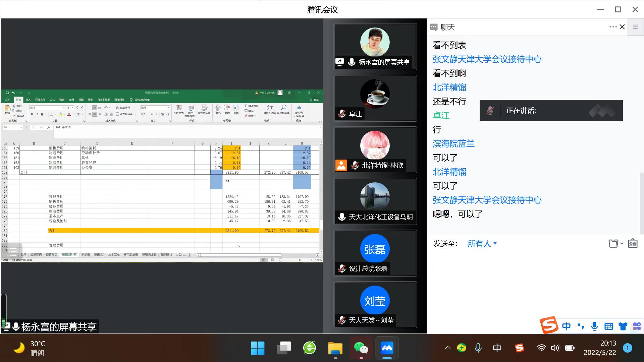Click the save icon in shared Excel title bar
Viewport: 644px width, 362px height.
tap(7, 93)
